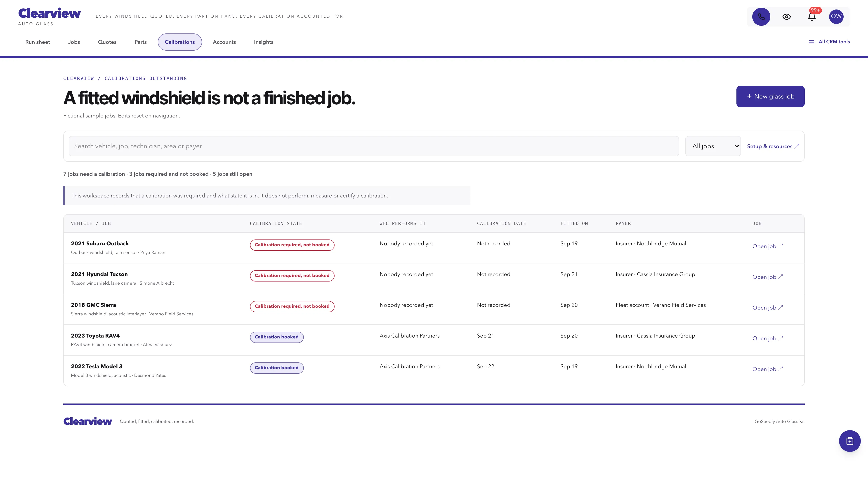The width and height of the screenshot is (868, 488).
Task: Click Toyota RAV4 Calibration booked badge
Action: coord(277,337)
